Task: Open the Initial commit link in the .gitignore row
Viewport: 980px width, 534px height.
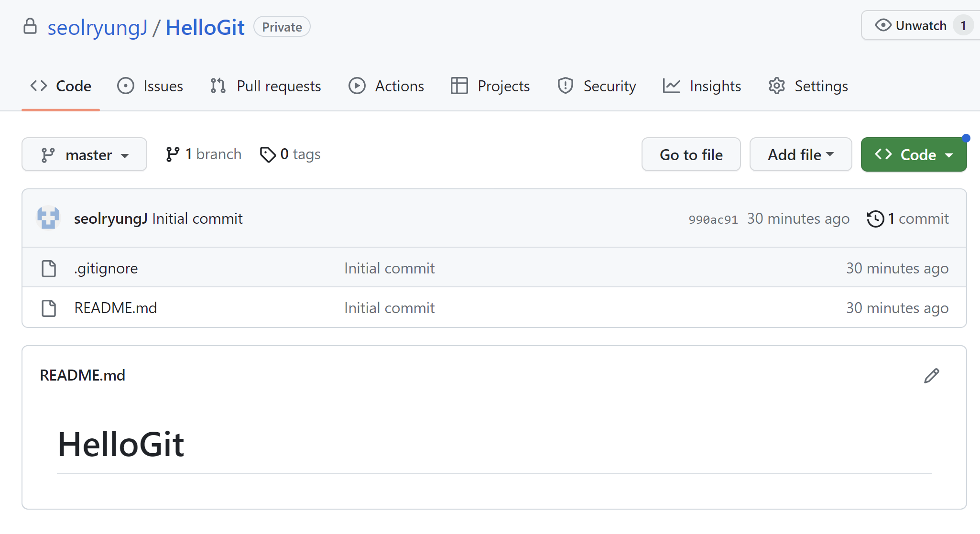Action: 390,268
